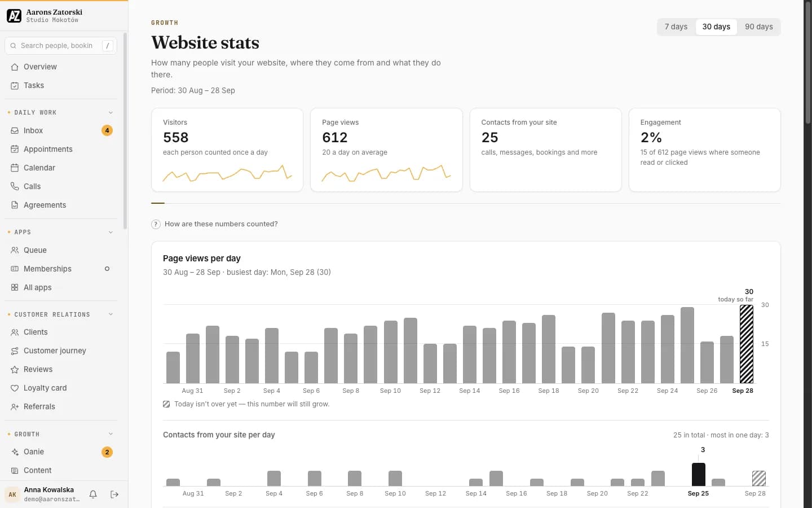Click Anna Kowalska user profile

42,494
